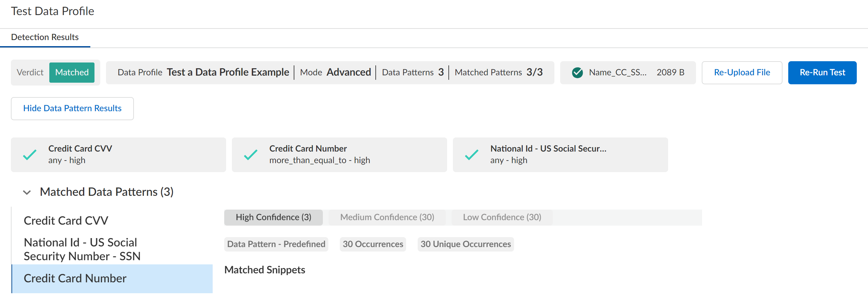
Task: Select Credit Card CVV in pattern list
Action: click(x=66, y=221)
